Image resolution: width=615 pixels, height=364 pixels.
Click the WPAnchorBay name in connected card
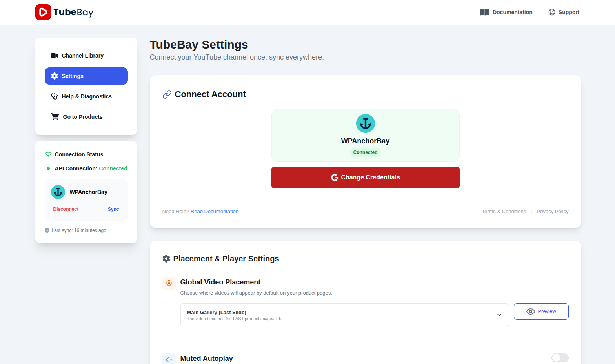pyautogui.click(x=365, y=141)
